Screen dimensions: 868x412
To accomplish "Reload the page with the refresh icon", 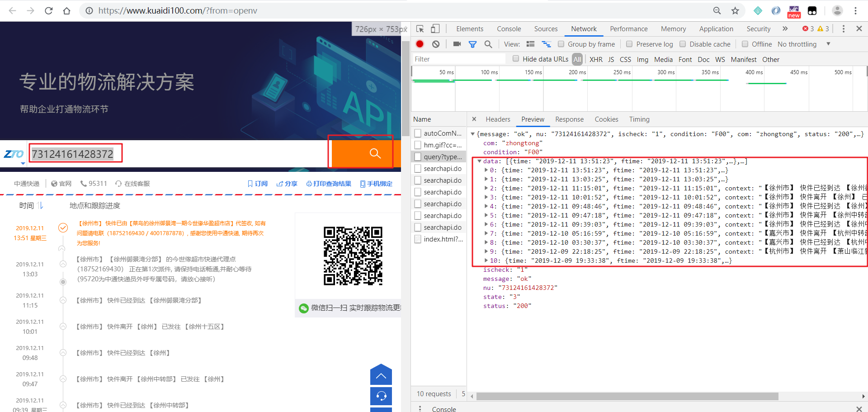I will coord(49,10).
